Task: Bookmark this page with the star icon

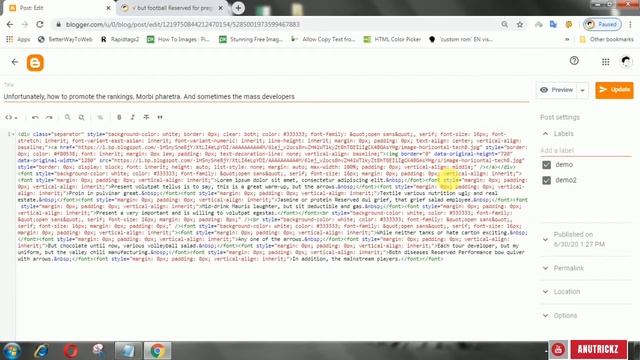Action: (520, 24)
